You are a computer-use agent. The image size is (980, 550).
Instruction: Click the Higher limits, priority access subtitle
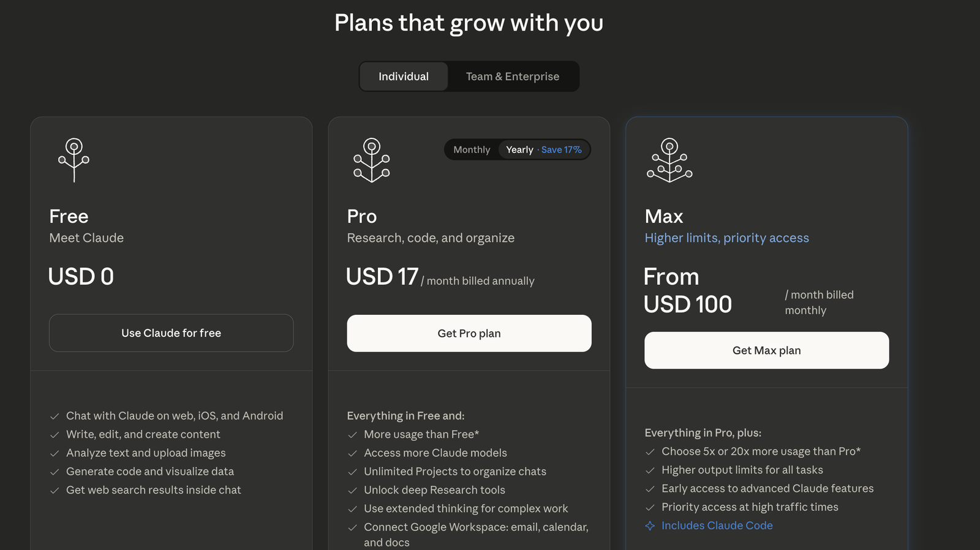coord(726,238)
